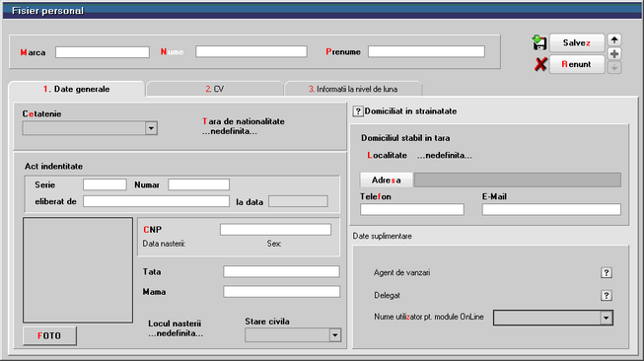Screen dimensions: 644x361
Task: Focus the Marca input field
Action: click(103, 52)
